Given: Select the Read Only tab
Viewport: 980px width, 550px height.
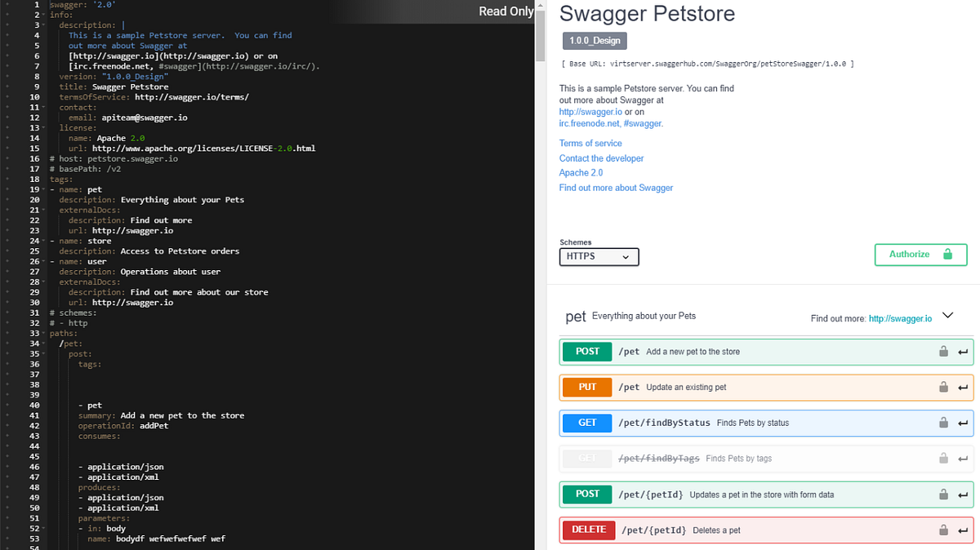Looking at the screenshot, I should click(506, 11).
